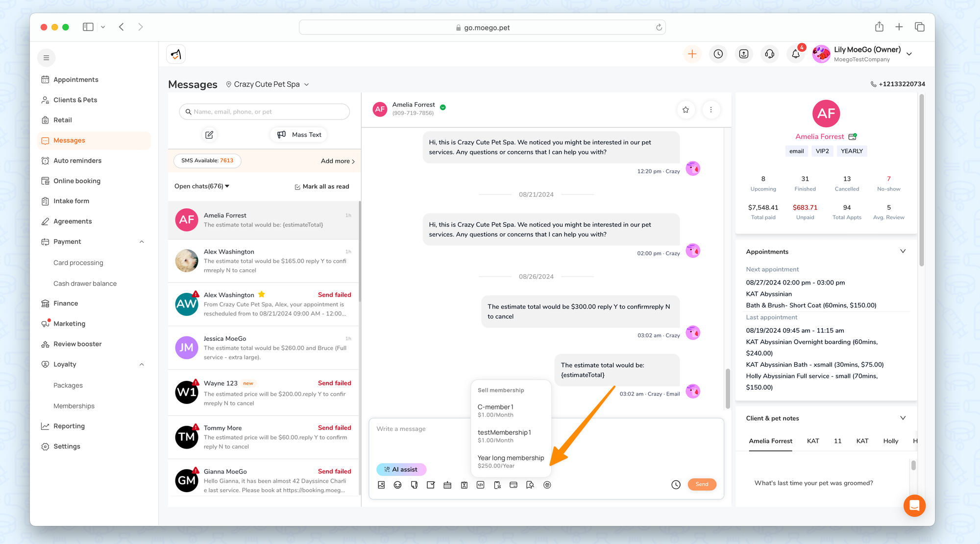Open the calendar icon in message toolbar
980x544 pixels.
447,485
